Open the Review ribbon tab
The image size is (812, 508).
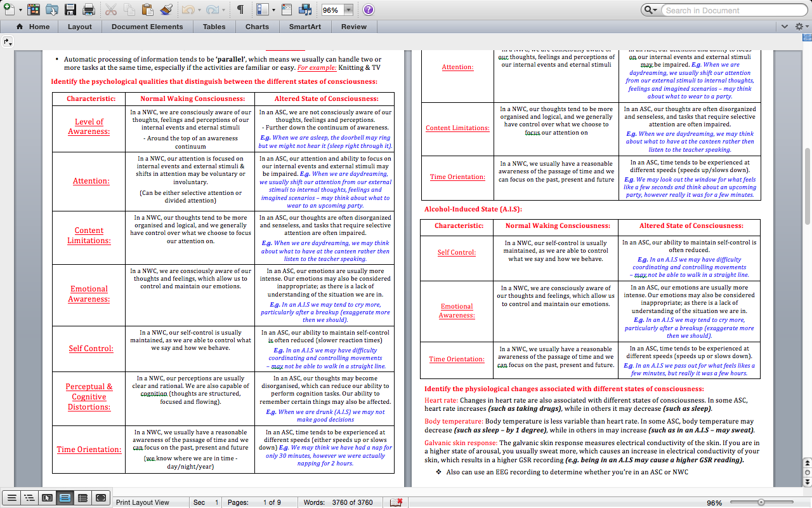(354, 27)
